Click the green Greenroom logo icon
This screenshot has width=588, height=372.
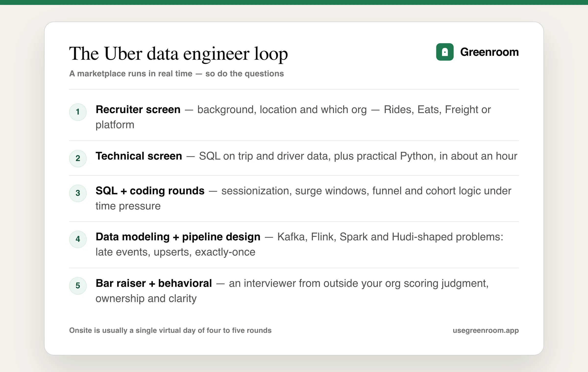pyautogui.click(x=445, y=52)
